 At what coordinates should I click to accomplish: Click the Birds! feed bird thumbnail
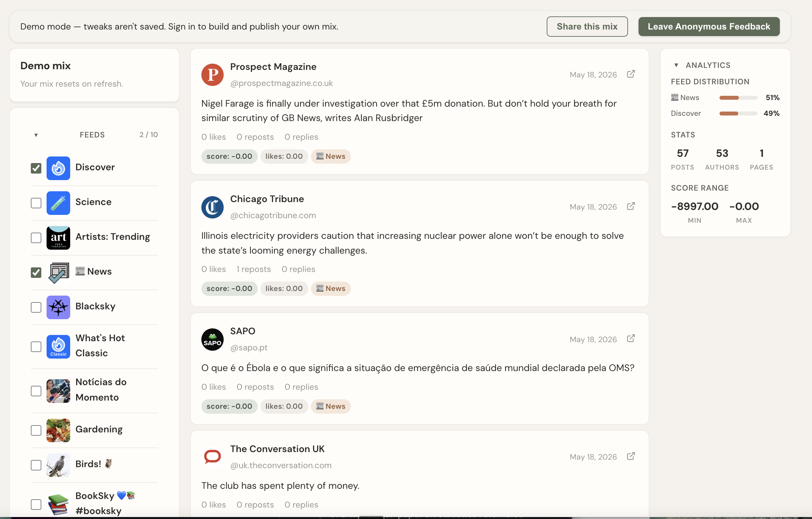click(58, 465)
